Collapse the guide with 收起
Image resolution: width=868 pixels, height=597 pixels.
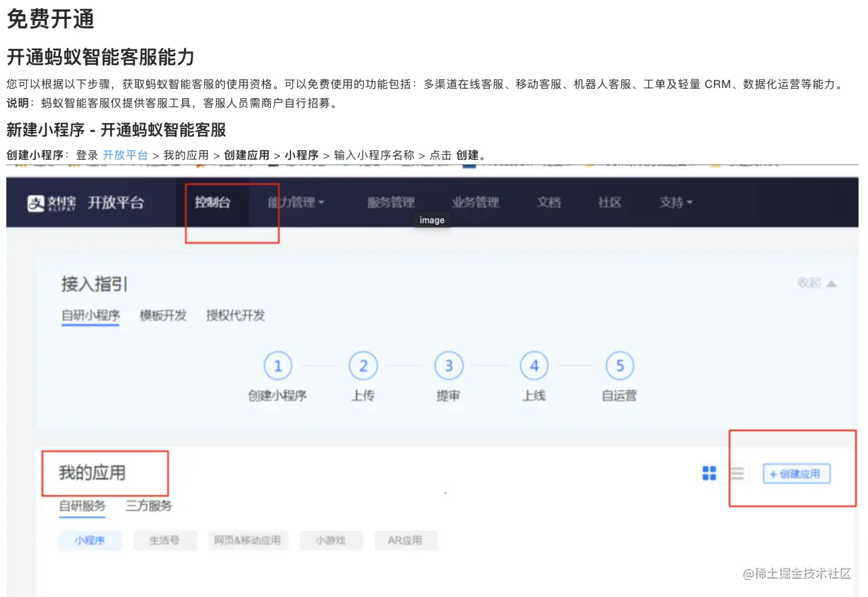tap(817, 283)
